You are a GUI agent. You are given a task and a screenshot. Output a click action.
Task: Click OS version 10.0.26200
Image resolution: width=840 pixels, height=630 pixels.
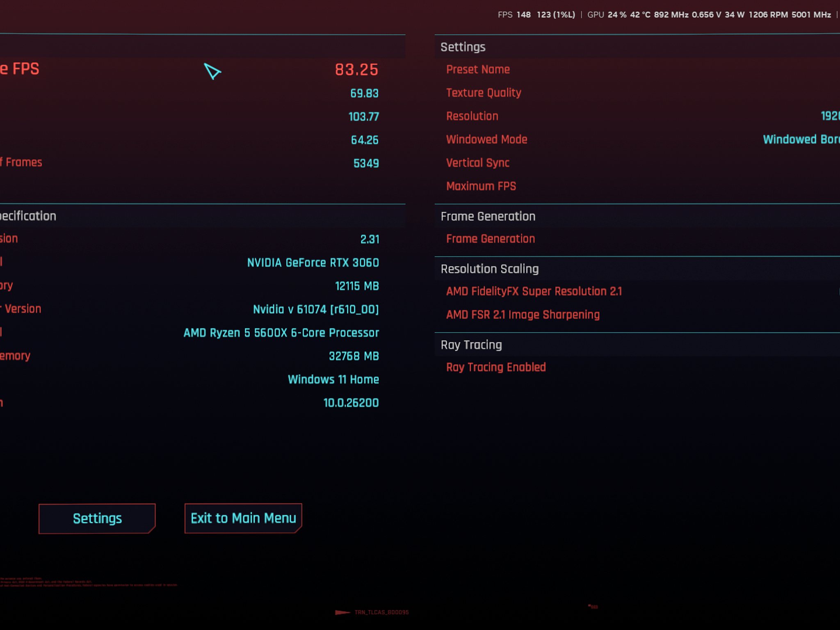[351, 403]
